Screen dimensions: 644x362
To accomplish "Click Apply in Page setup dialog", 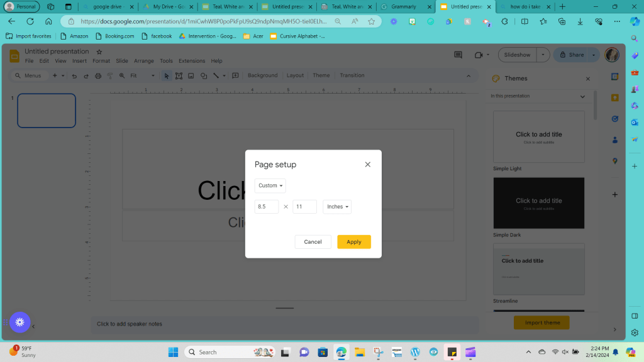I will pyautogui.click(x=353, y=242).
